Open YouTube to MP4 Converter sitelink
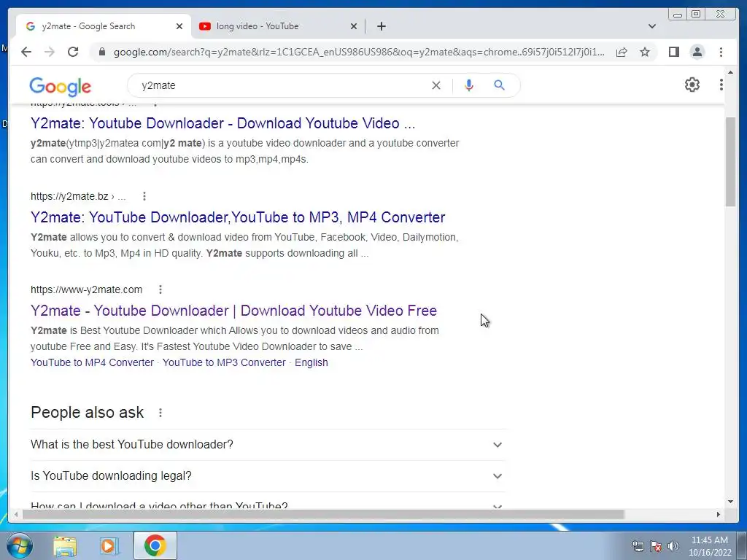The height and width of the screenshot is (560, 747). (x=93, y=362)
